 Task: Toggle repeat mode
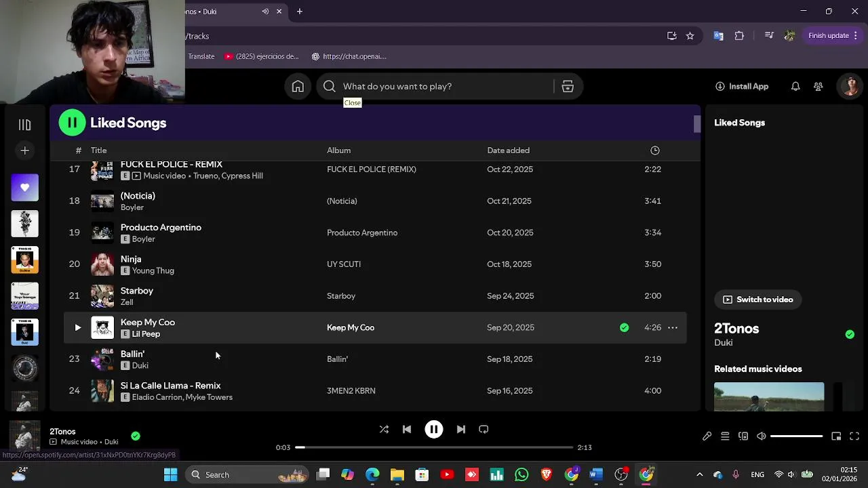coord(484,429)
